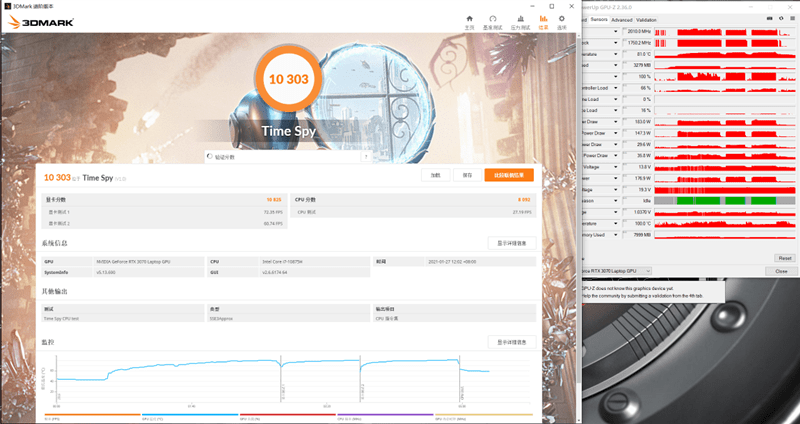Click GPU-Z screenshot camera icon

pos(770,19)
